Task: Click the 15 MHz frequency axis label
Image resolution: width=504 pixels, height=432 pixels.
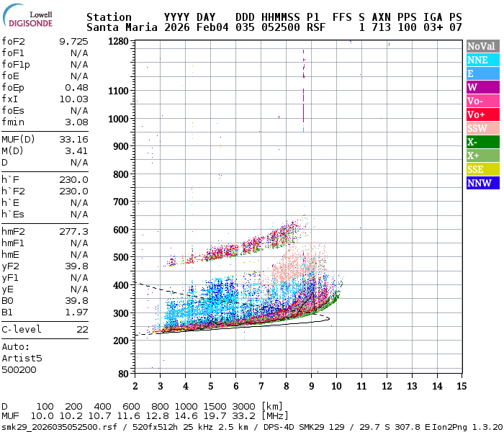Action: (x=461, y=387)
